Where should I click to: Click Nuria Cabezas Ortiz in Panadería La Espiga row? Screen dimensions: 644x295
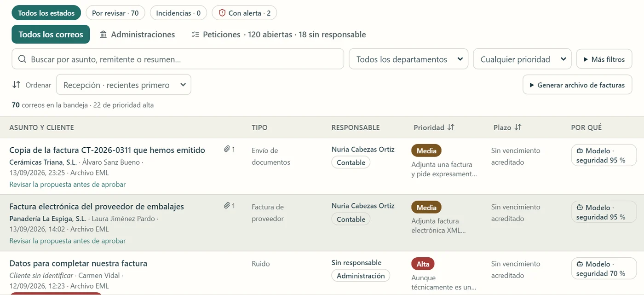click(x=363, y=206)
